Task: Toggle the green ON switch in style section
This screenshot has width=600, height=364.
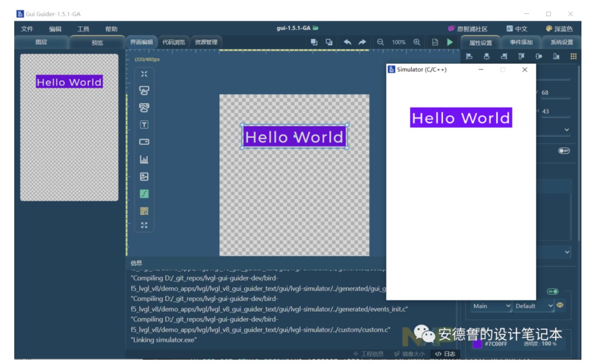Action: [x=553, y=292]
